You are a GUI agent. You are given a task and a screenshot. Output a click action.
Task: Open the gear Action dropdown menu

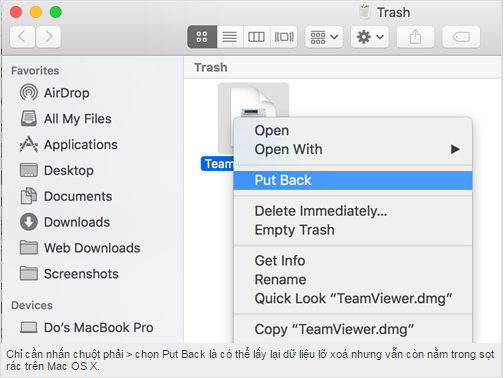pos(370,37)
